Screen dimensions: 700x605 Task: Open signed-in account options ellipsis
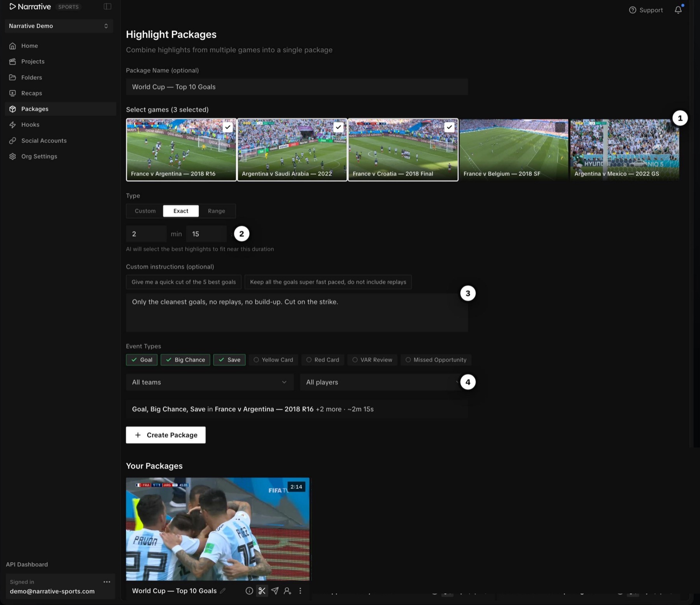pyautogui.click(x=107, y=582)
